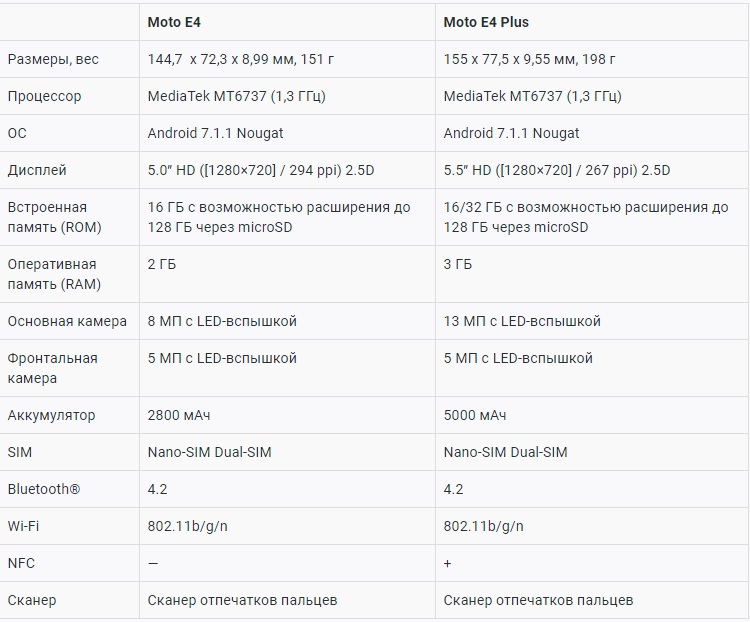Click the Сканер row label
Image resolution: width=750 pixels, height=622 pixels.
point(32,600)
